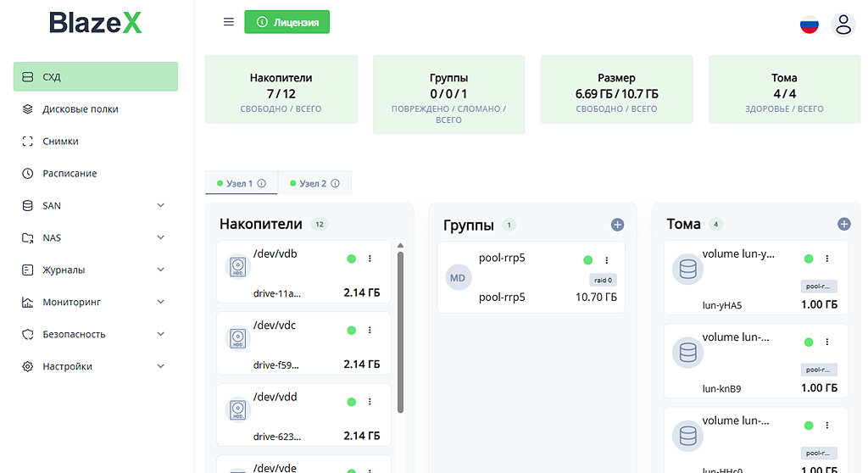The width and height of the screenshot is (868, 473).
Task: Expand the SAN sidebar menu
Action: [x=160, y=206]
